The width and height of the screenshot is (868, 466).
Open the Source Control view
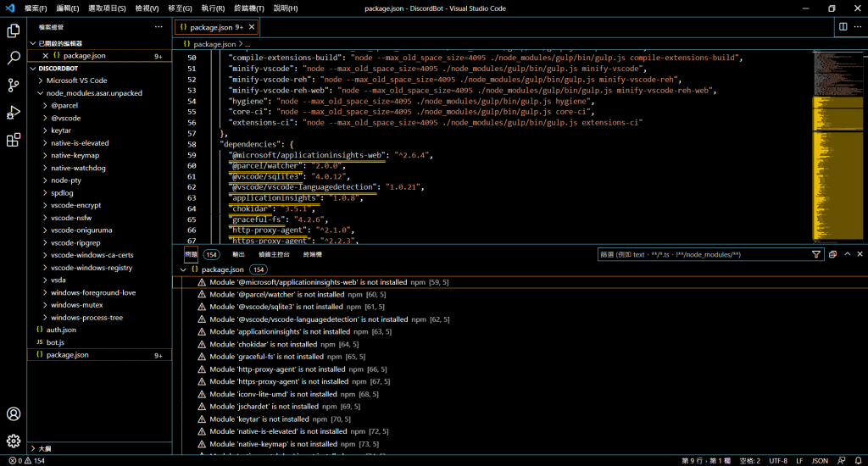(14, 85)
